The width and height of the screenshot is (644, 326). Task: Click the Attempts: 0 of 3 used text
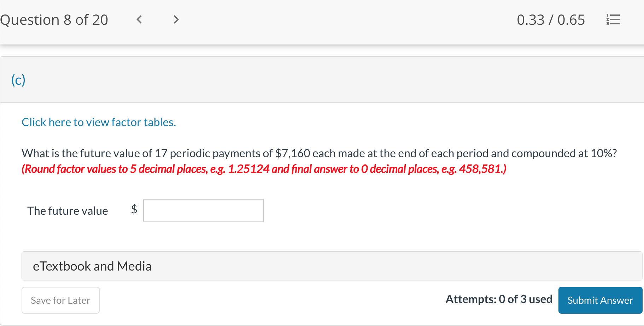(x=498, y=299)
